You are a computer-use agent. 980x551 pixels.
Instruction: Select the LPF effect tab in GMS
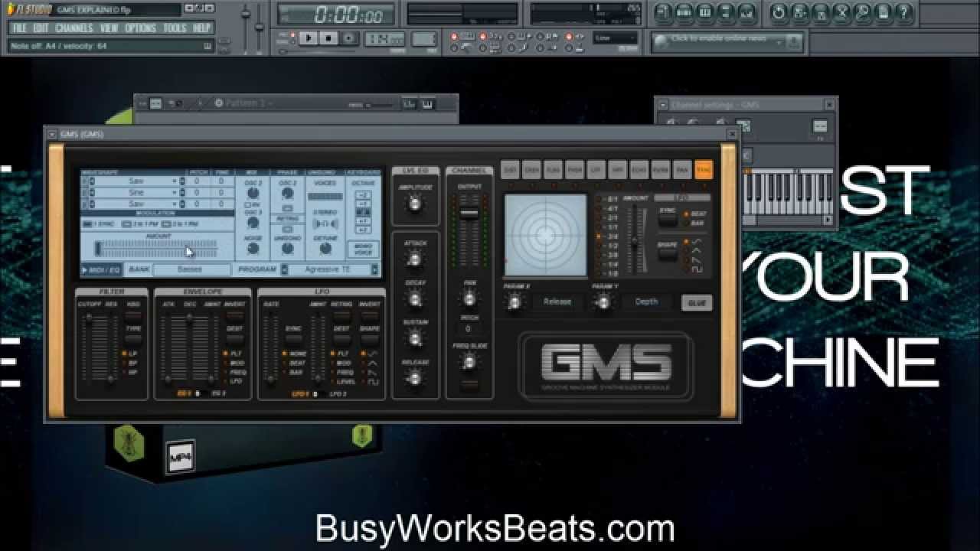(596, 170)
